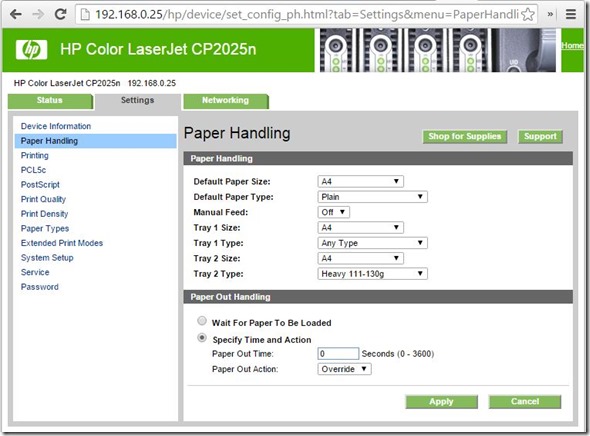Open the Paper Out Action dropdown
590x436 pixels.
point(344,369)
